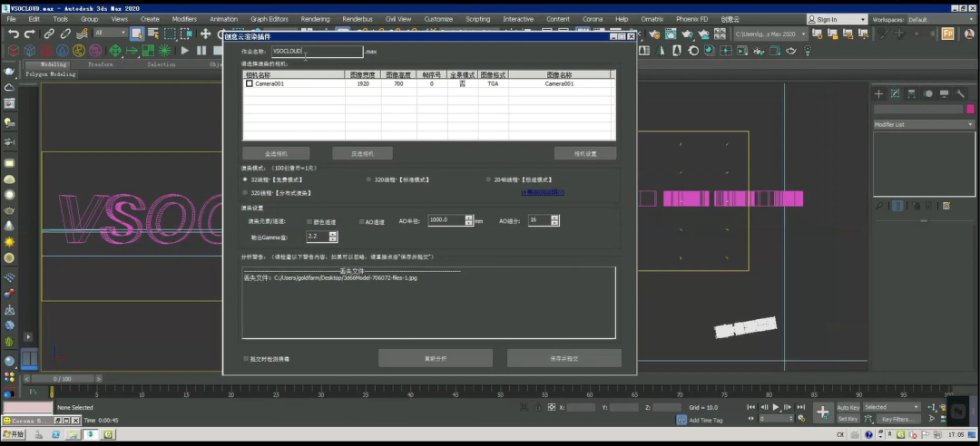Open the Utilities wrench tab

click(961, 93)
